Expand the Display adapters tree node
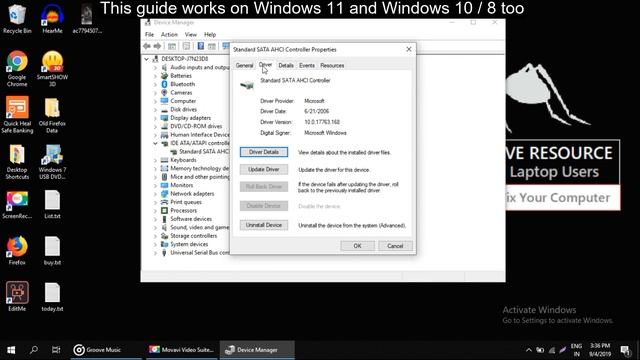640x360 pixels. tap(155, 118)
